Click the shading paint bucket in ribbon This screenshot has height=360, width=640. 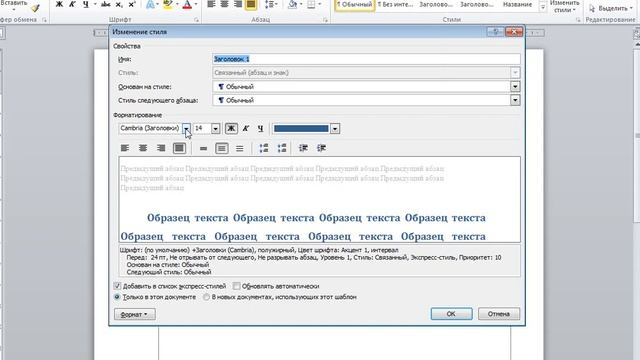(292, 4)
